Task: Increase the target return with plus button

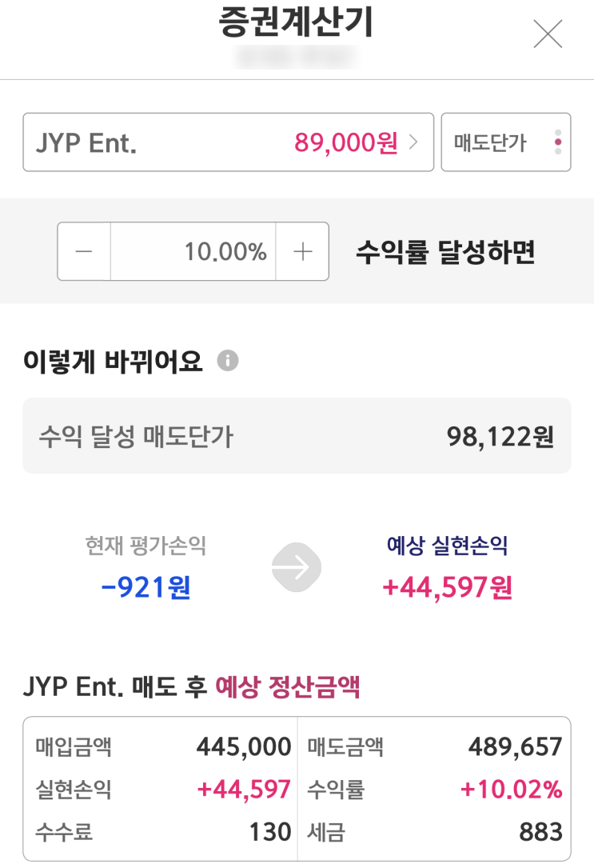Action: click(x=302, y=251)
